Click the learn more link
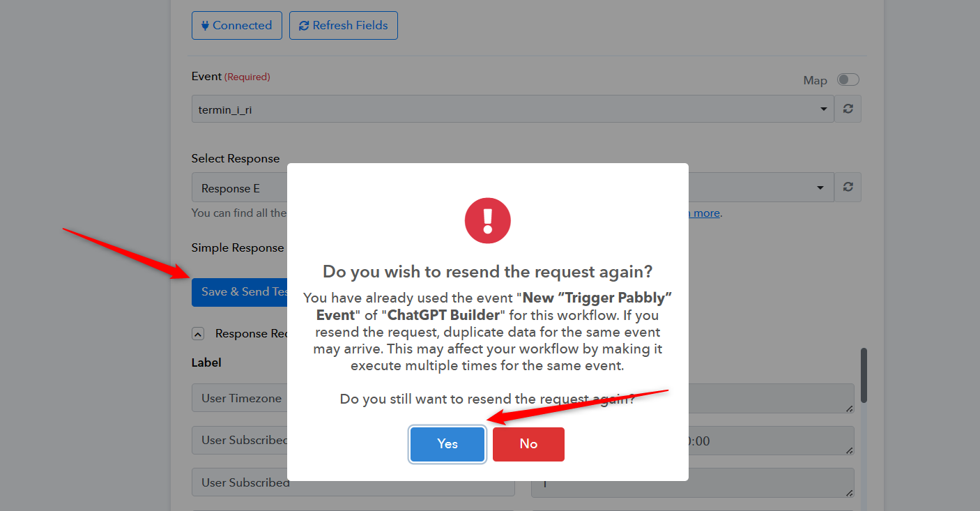The width and height of the screenshot is (980, 511). point(705,213)
